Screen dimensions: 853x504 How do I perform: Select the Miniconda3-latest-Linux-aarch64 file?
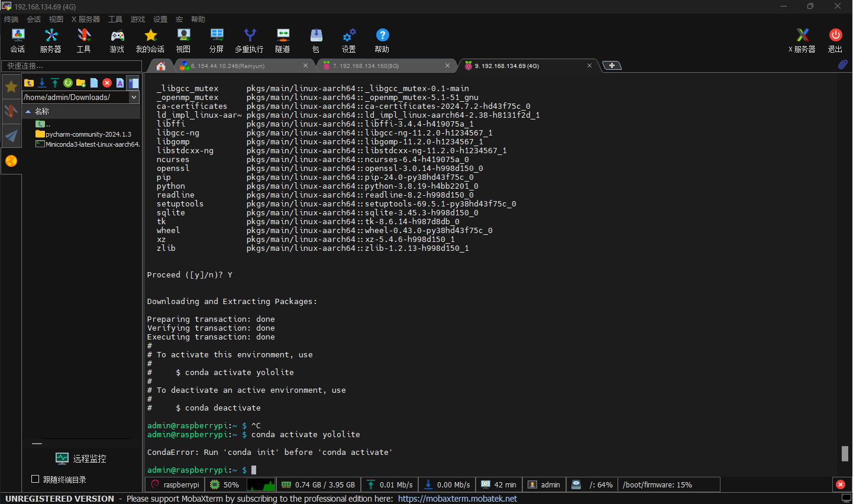pyautogui.click(x=88, y=144)
